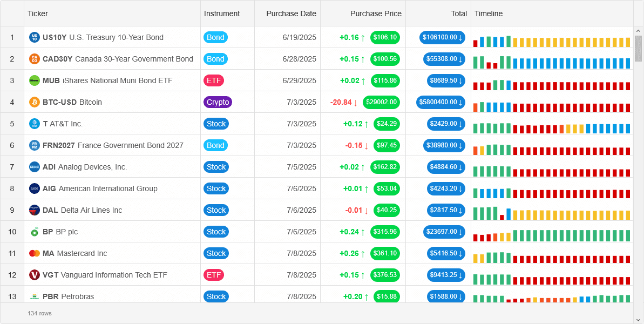Click the MUB iShares green logo icon
This screenshot has width=644, height=324.
point(35,80)
